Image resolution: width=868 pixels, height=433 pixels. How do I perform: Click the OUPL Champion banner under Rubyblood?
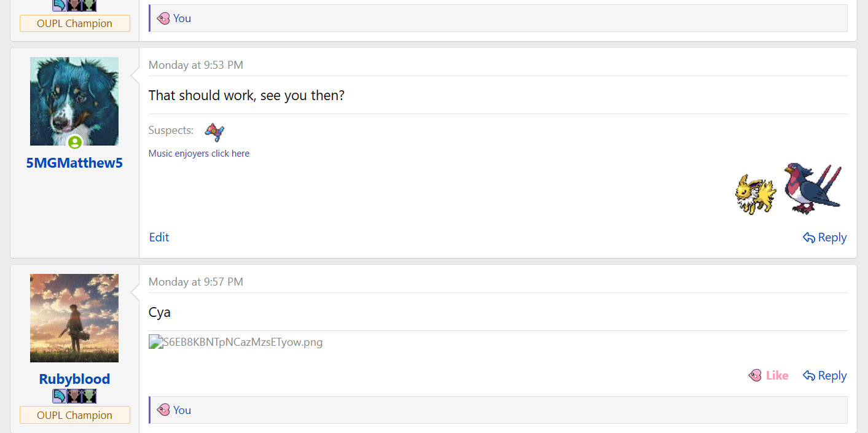tap(74, 415)
